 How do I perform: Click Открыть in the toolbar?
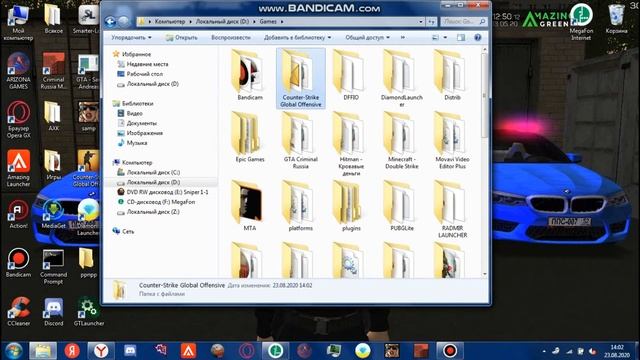pyautogui.click(x=182, y=38)
